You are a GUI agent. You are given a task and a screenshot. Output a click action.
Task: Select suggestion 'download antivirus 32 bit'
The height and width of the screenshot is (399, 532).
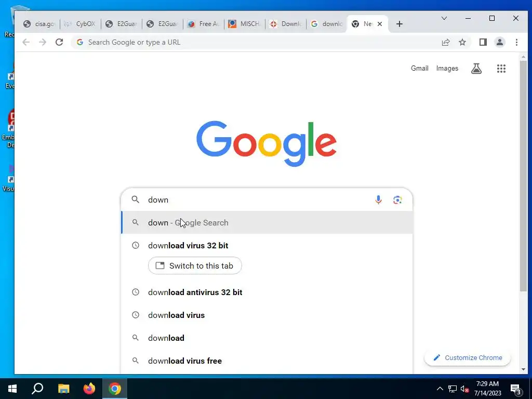click(x=267, y=292)
